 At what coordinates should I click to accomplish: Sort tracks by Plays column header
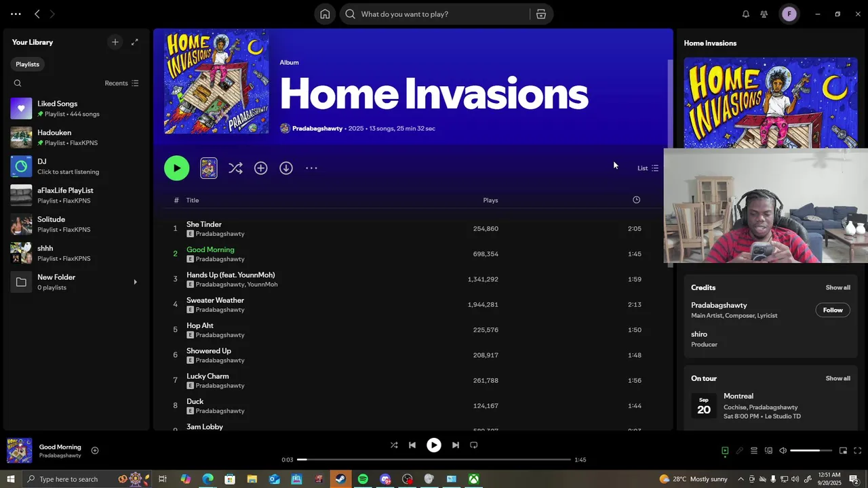(490, 201)
